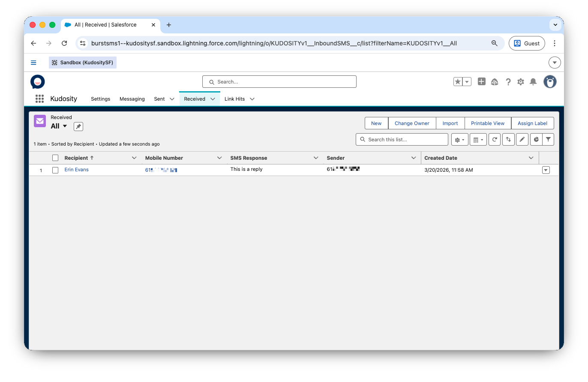Check the Erin Evans row checkbox

(55, 170)
